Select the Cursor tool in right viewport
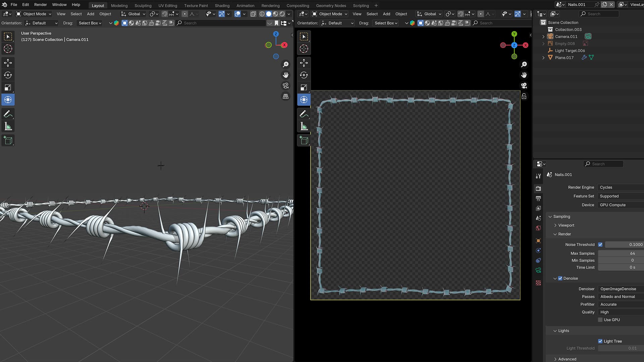Screen dimensions: 644x362 coord(304,49)
